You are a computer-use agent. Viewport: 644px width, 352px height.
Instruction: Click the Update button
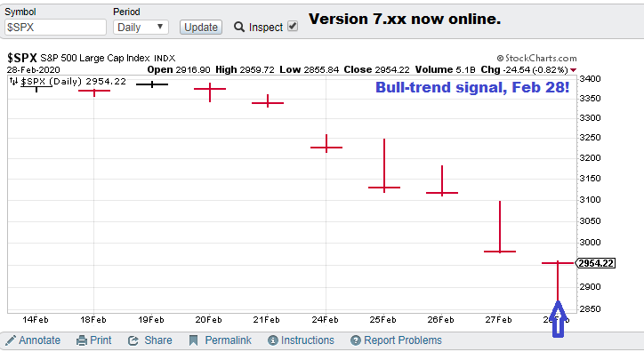[x=201, y=27]
